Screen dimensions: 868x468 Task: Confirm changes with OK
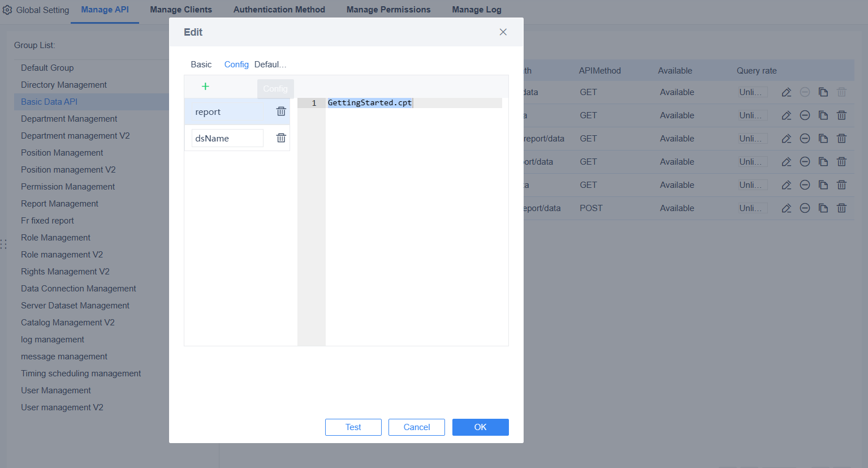[x=480, y=427]
